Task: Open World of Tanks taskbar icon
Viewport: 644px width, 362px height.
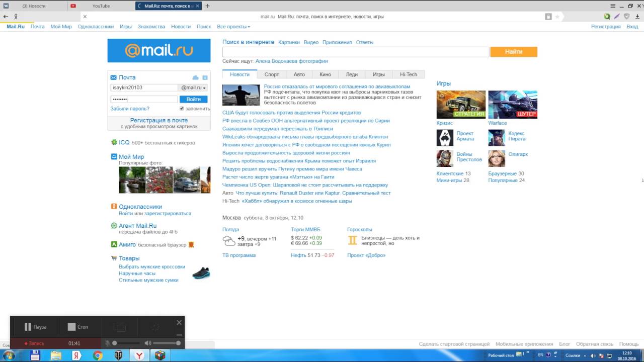Action: coord(119,355)
